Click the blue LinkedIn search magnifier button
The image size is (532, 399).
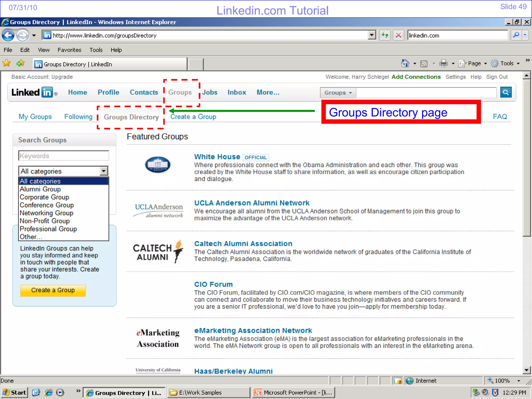point(506,92)
